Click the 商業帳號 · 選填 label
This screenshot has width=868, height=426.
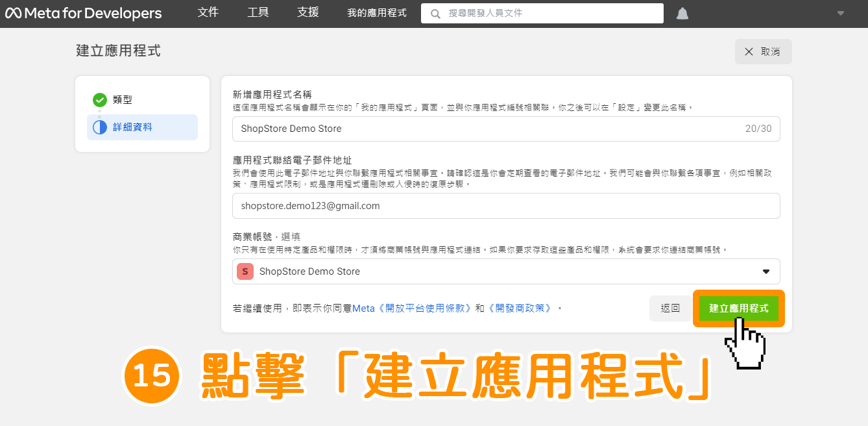click(x=266, y=237)
